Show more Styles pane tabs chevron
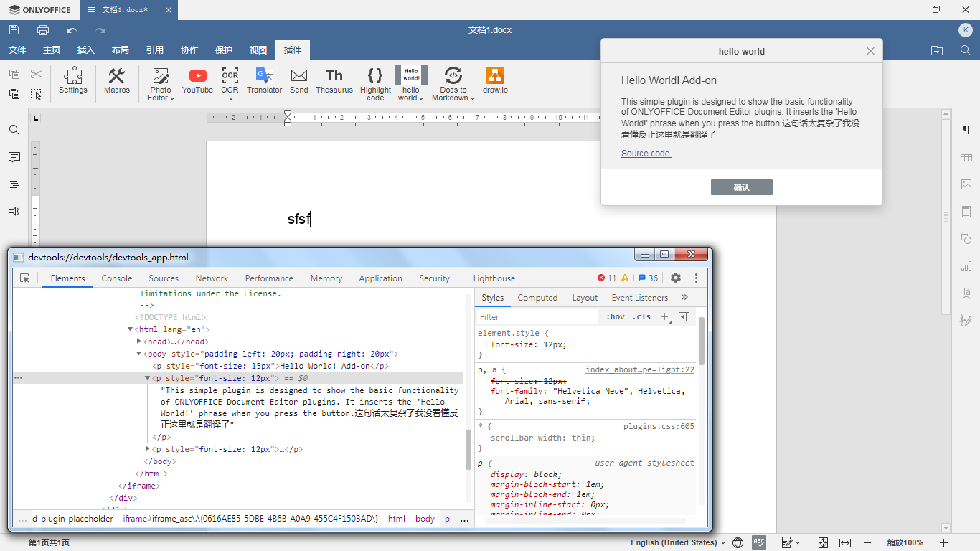The width and height of the screenshot is (980, 551). (x=684, y=297)
